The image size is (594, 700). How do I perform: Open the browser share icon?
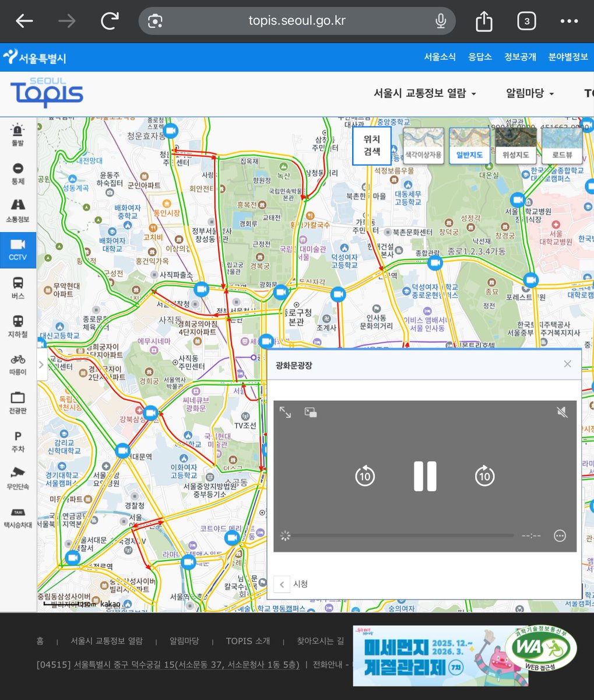[484, 21]
